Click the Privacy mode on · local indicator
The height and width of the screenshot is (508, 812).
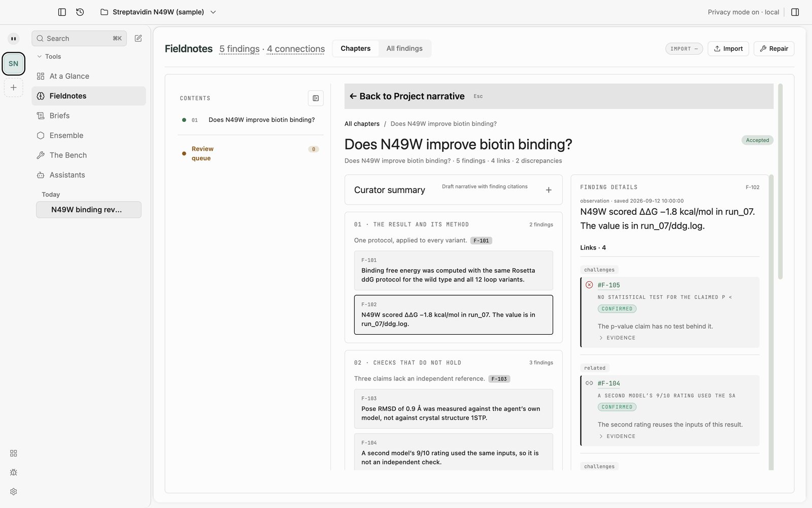pos(743,12)
